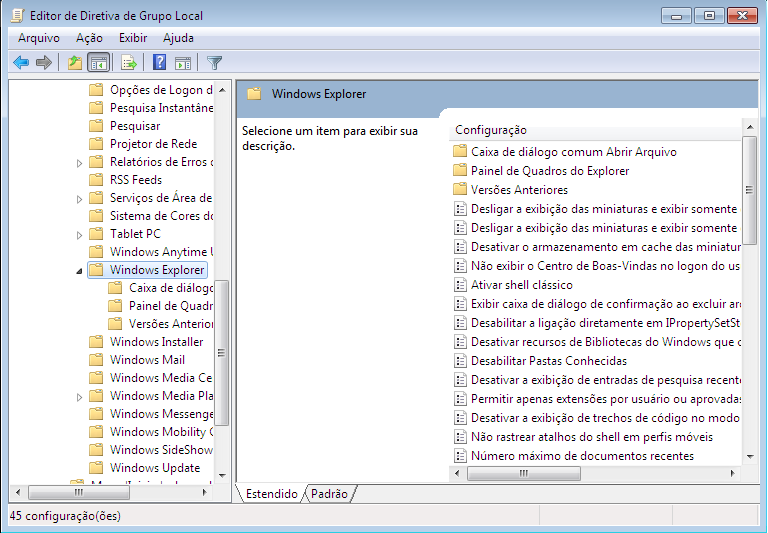Select Exibir caixa de diálogo de confirmação setting
This screenshot has width=768, height=533.
[597, 304]
